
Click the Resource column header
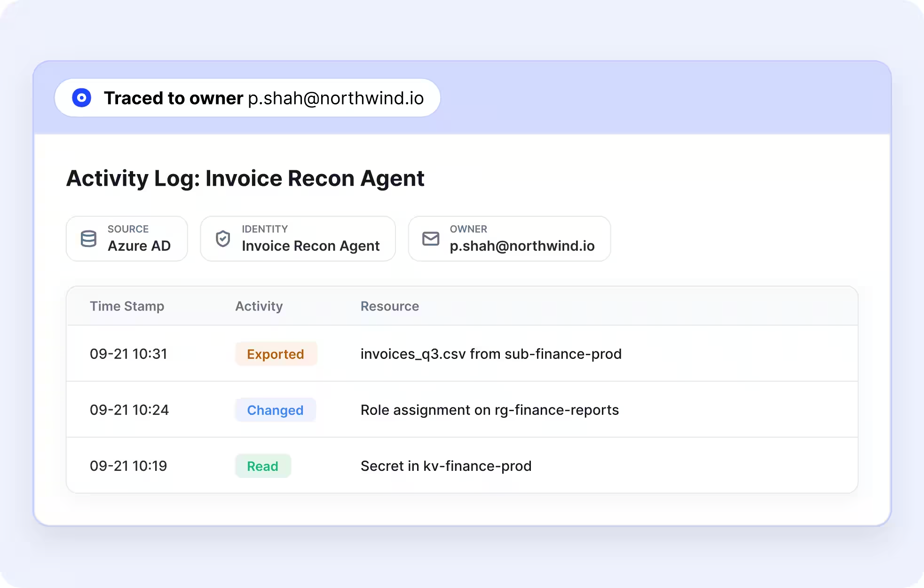coord(390,306)
